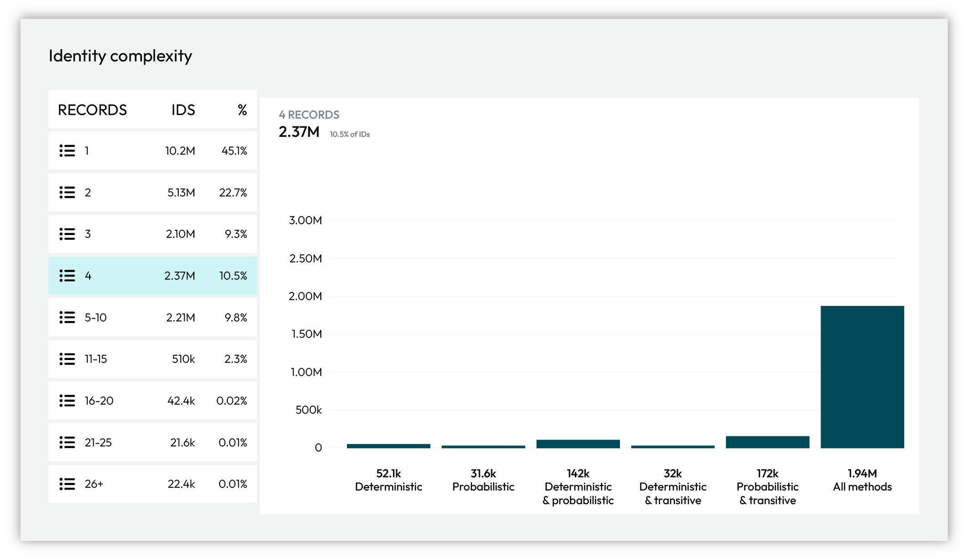Click the IDS column header

(x=183, y=110)
